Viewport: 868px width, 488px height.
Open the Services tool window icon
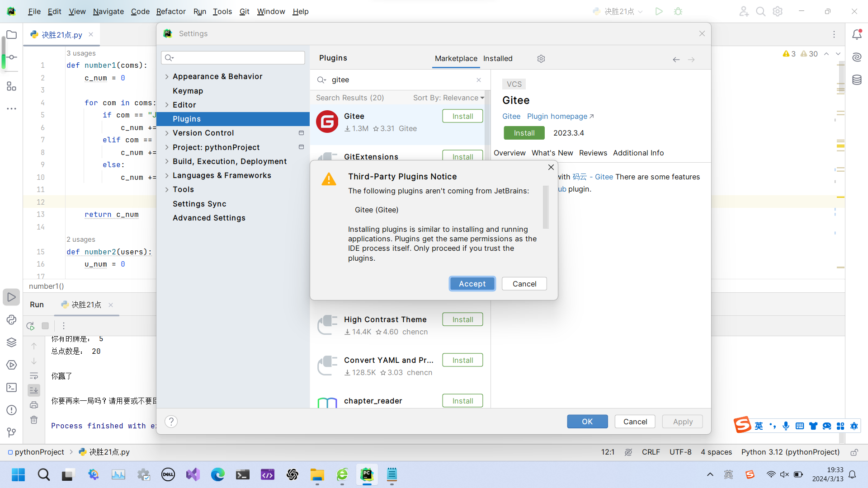(x=12, y=365)
